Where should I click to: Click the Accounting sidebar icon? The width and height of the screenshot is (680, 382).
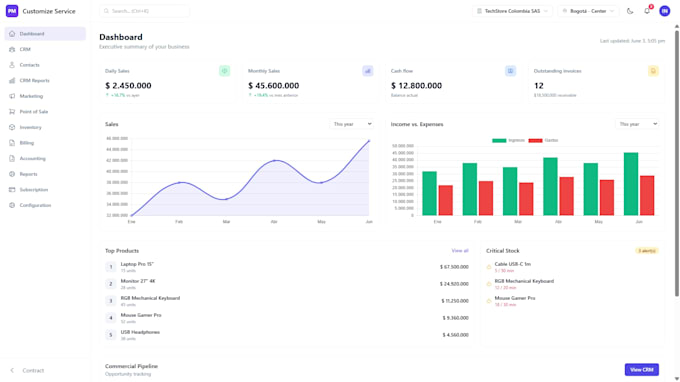[12, 158]
